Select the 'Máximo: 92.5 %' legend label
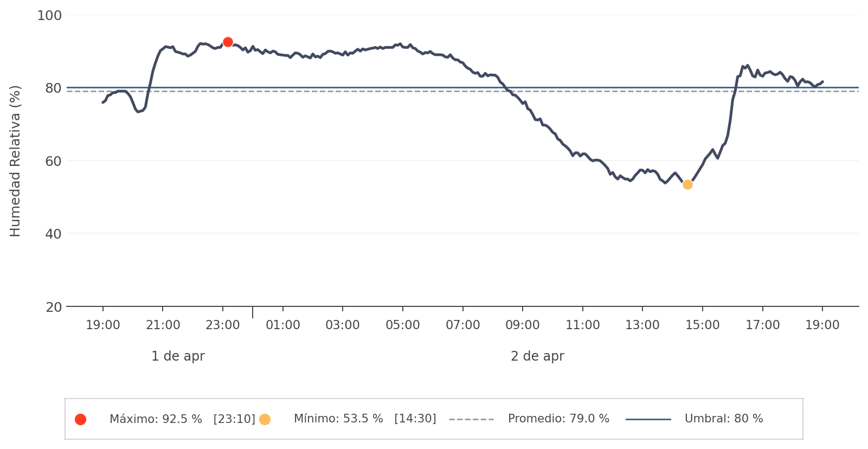868x449 pixels. [156, 419]
